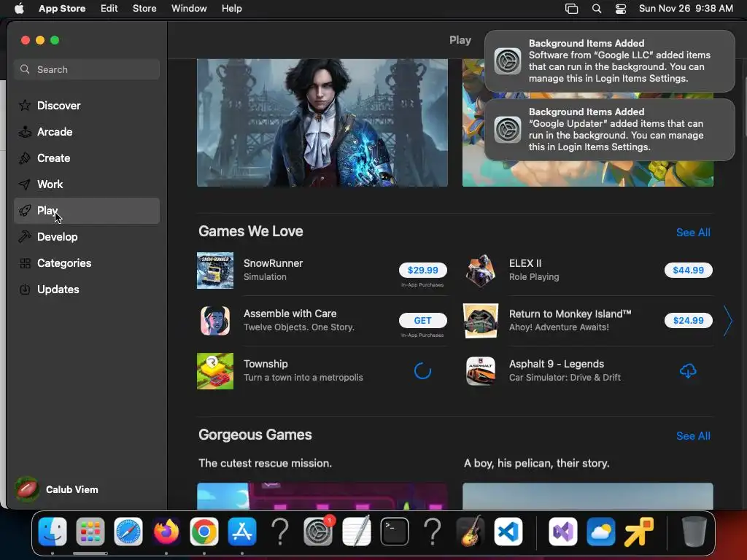Open Stage Manager icon in menu bar
Screen dimensions: 747x560
[571, 9]
